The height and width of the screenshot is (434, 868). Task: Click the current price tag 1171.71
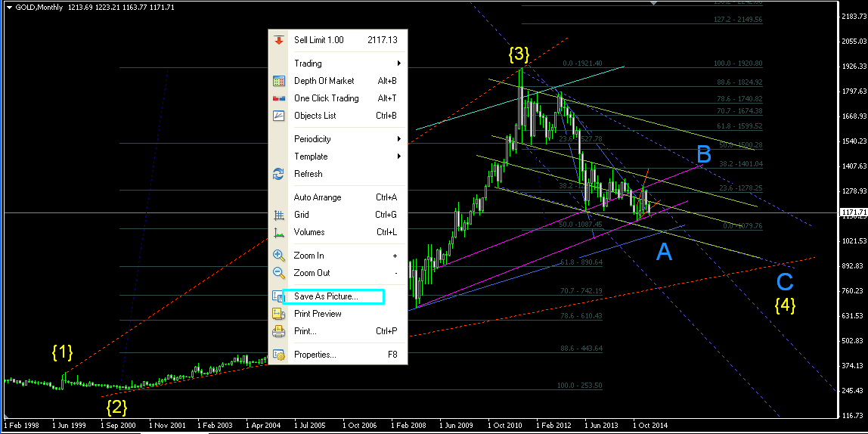coord(853,212)
